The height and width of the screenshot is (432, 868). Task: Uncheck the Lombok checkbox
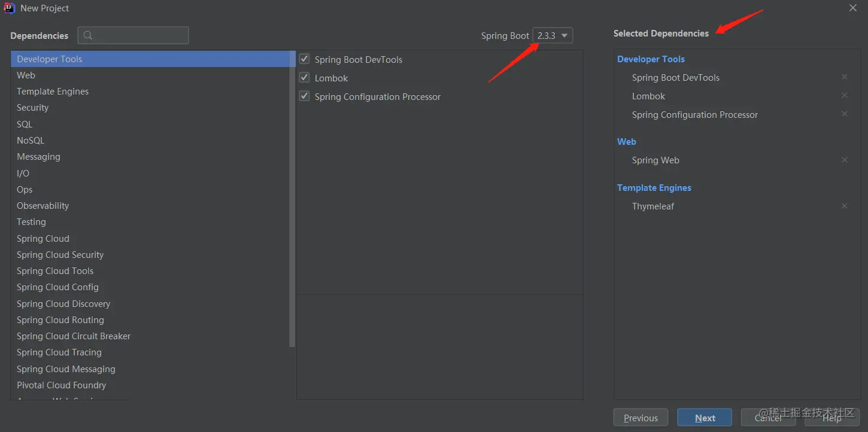[x=304, y=78]
